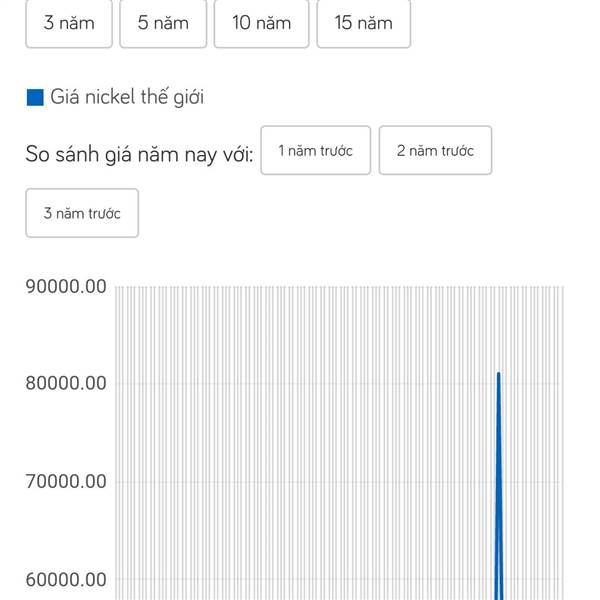Click the 80000.00 axis label

[x=66, y=383]
